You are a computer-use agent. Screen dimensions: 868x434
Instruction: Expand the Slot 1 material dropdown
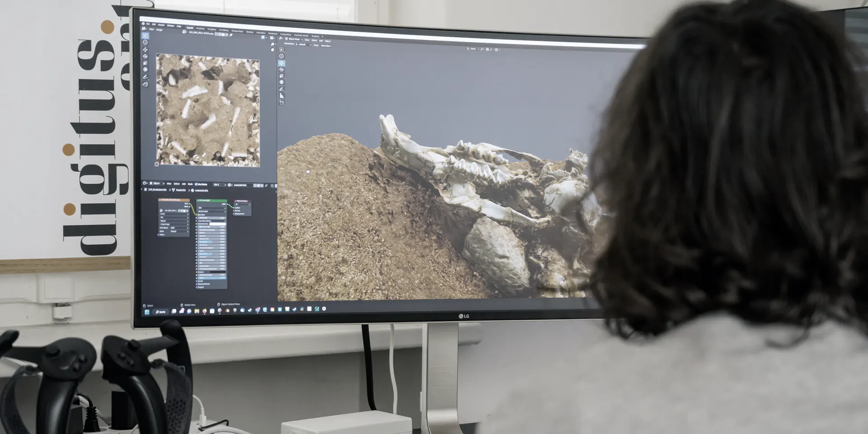click(219, 184)
